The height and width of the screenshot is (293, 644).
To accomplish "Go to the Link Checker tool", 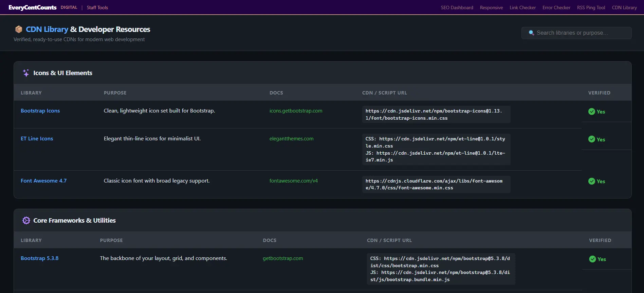I will [x=522, y=7].
